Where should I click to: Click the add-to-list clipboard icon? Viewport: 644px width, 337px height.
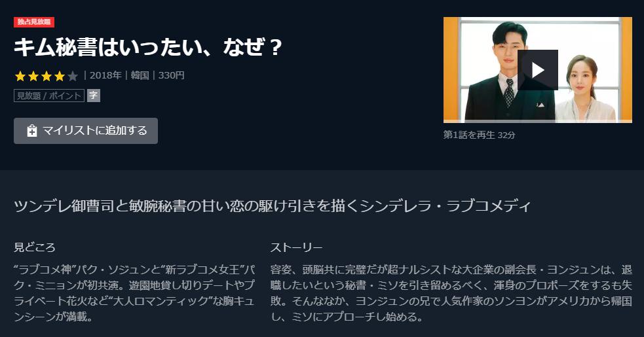click(x=31, y=131)
